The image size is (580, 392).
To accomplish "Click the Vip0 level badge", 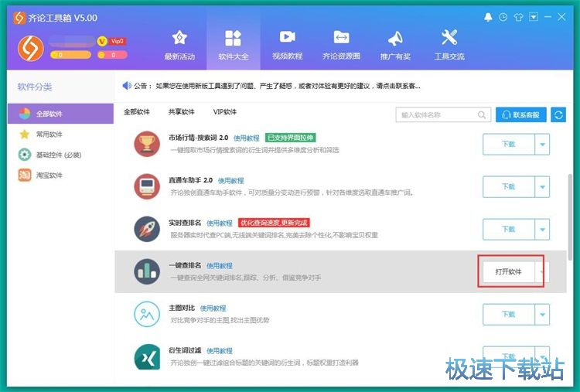I will click(118, 41).
